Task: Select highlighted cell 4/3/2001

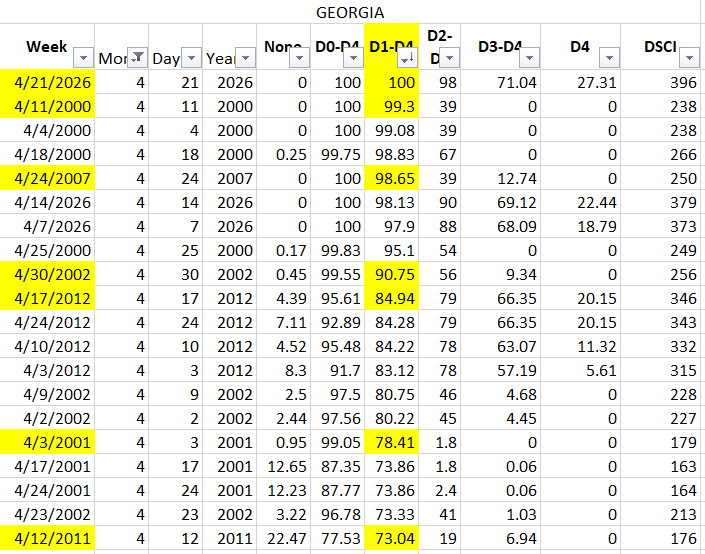Action: [x=47, y=442]
